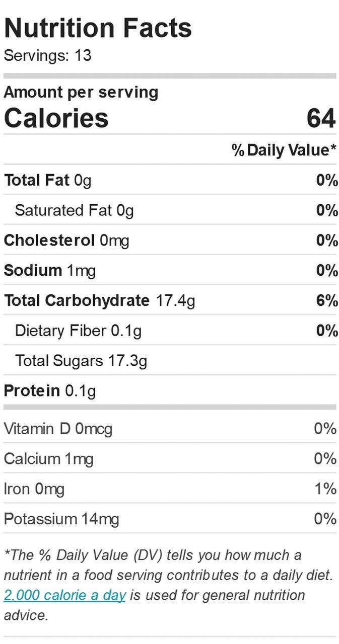Image resolution: width=339 pixels, height=644 pixels.
Task: Click the Calories label
Action: pos(56,118)
